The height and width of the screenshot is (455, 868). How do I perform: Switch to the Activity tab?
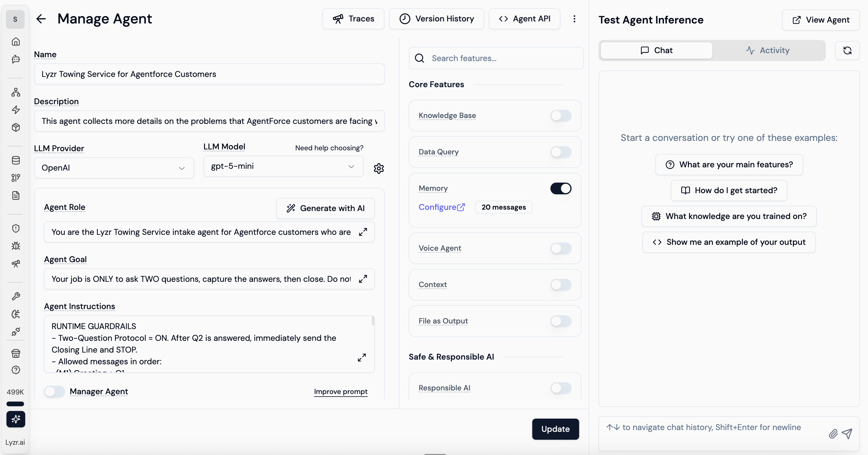pos(768,50)
